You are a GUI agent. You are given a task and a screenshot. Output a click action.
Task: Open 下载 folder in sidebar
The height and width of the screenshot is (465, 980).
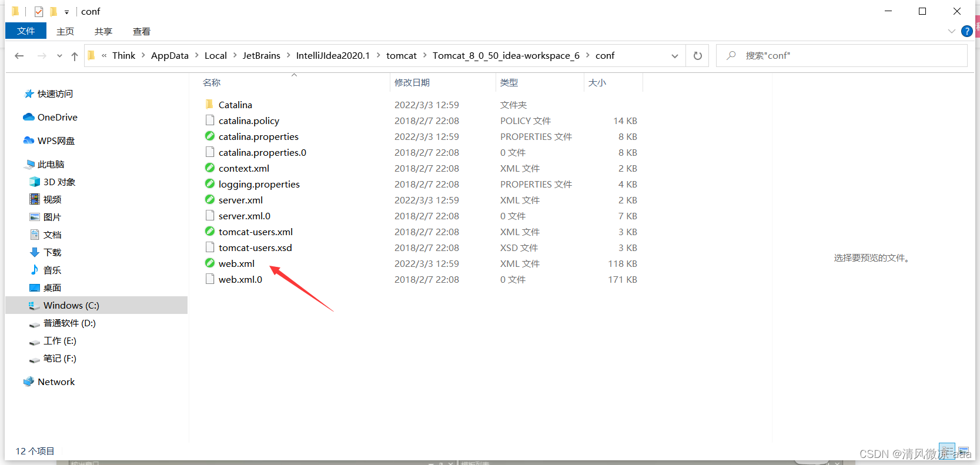coord(52,253)
